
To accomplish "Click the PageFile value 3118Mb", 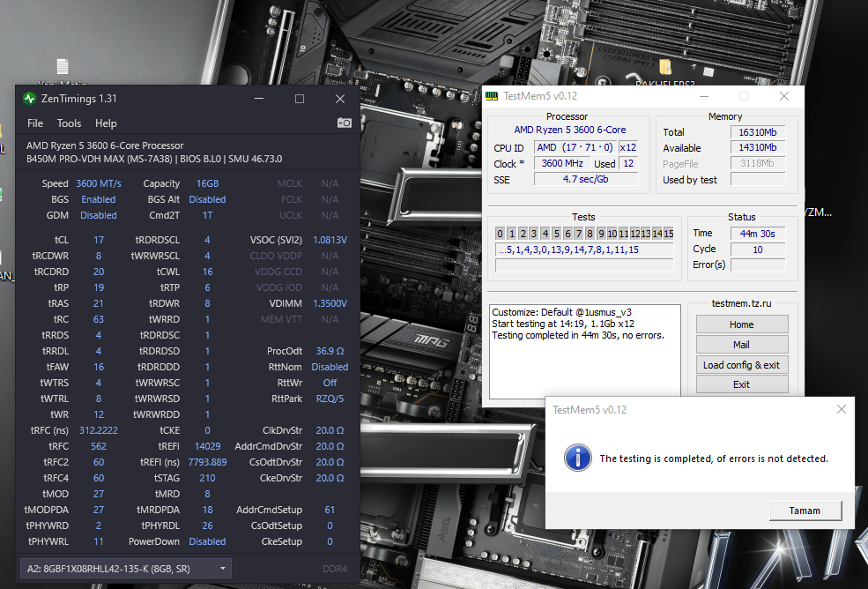I will pos(757,163).
